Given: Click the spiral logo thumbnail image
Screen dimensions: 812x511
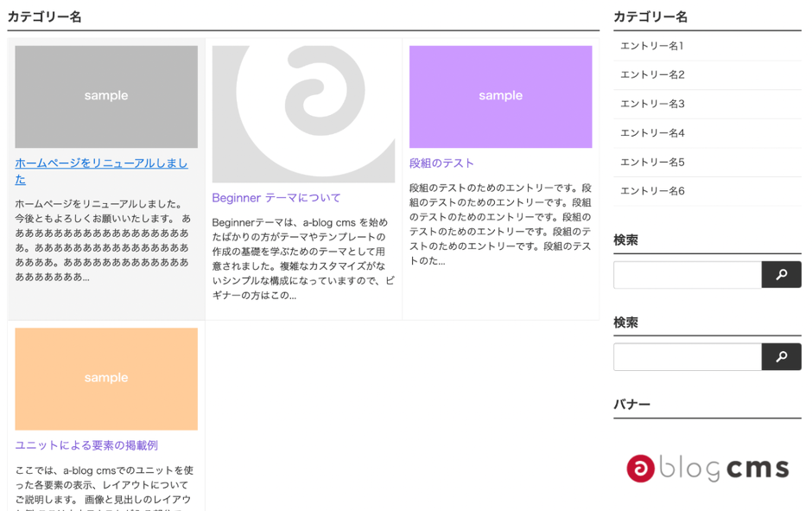Looking at the screenshot, I should pyautogui.click(x=303, y=114).
